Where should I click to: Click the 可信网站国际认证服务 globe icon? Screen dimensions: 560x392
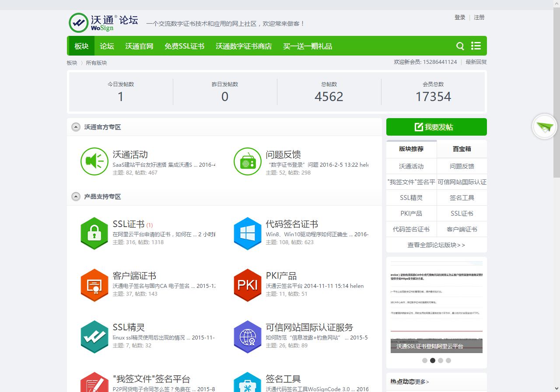pos(248,337)
